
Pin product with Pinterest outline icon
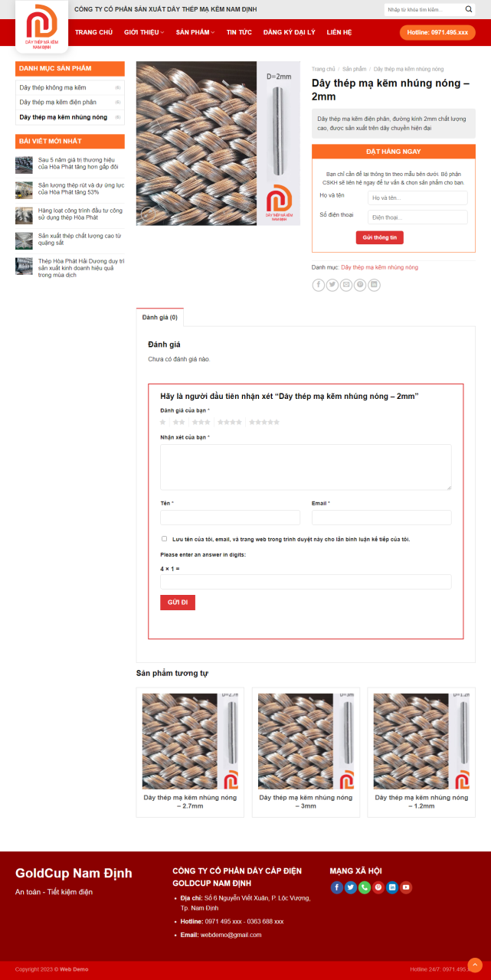tap(360, 285)
